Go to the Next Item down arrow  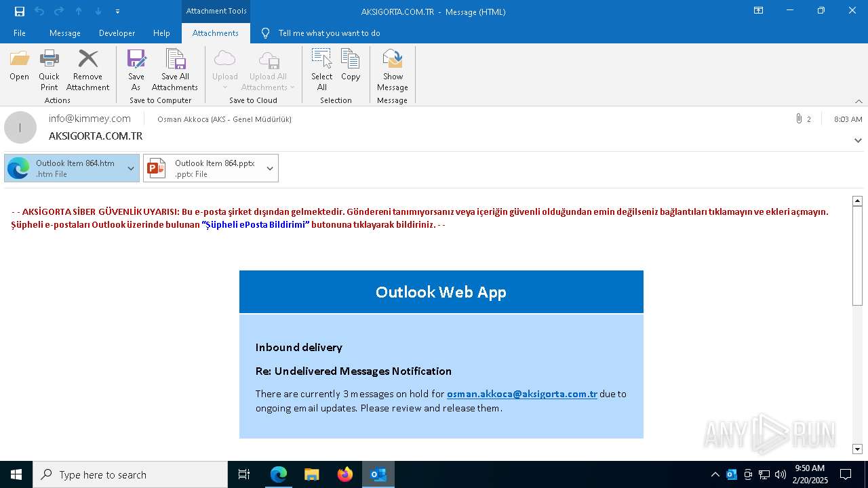tap(98, 12)
